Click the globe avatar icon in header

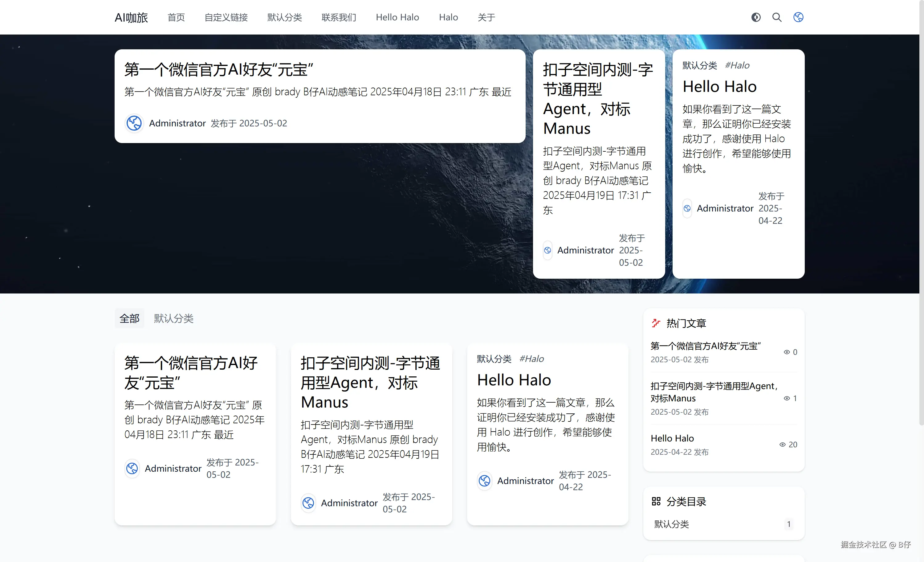pos(798,17)
